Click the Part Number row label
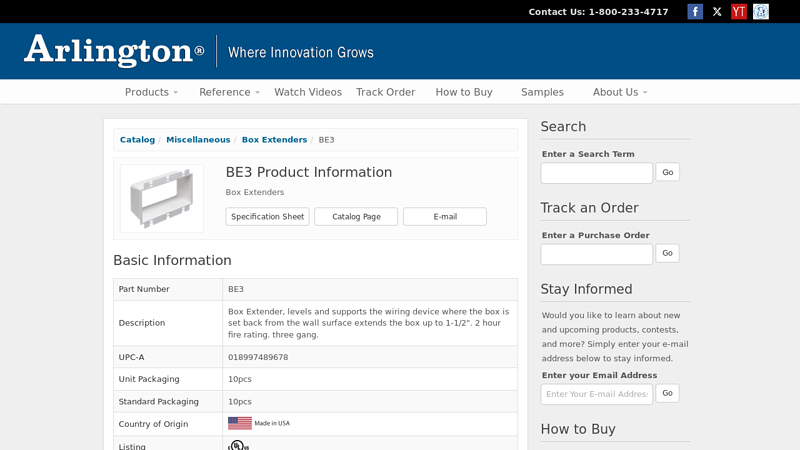Viewport: 800px width, 450px height. (x=144, y=289)
